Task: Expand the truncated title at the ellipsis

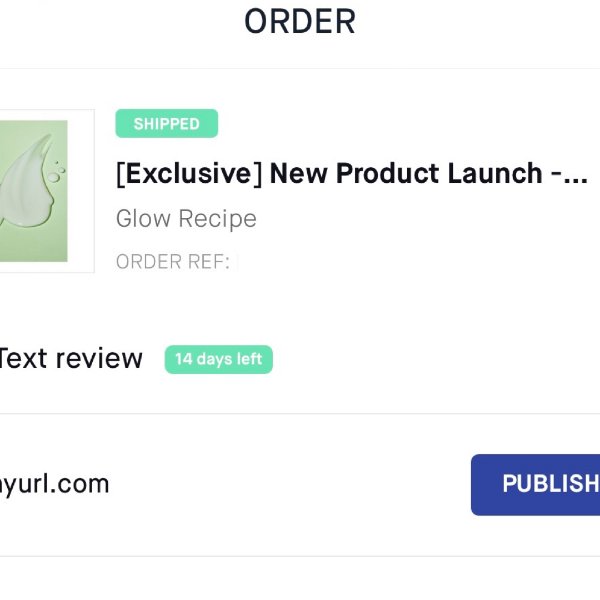Action: 574,175
